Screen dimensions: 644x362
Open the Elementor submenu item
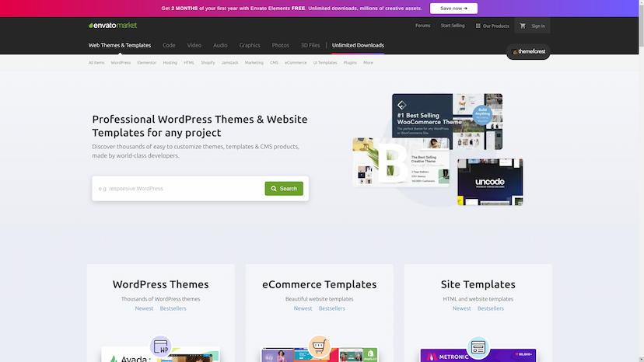147,63
